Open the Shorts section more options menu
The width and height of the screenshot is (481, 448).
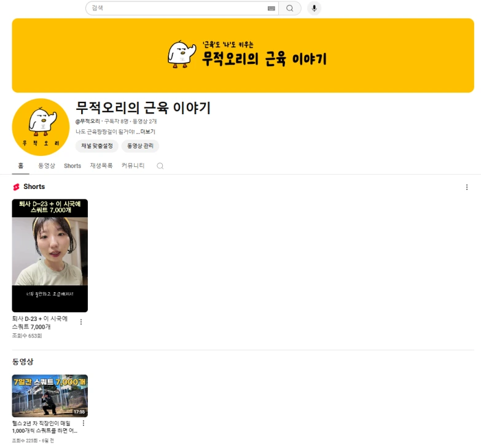click(467, 187)
